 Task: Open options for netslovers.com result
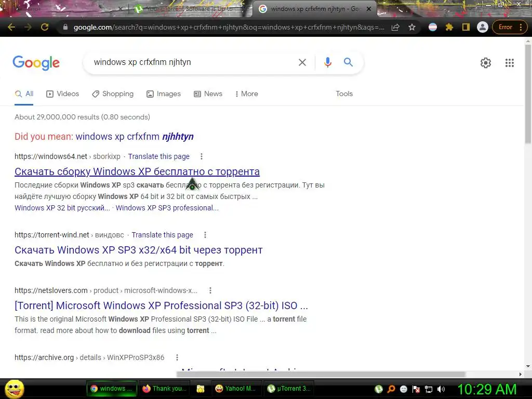[210, 290]
